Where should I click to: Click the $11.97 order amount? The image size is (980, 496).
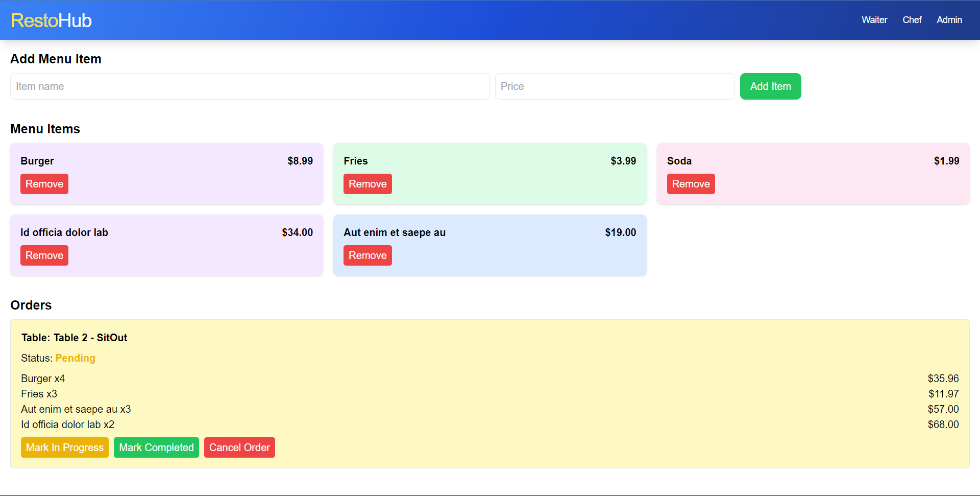tap(944, 394)
